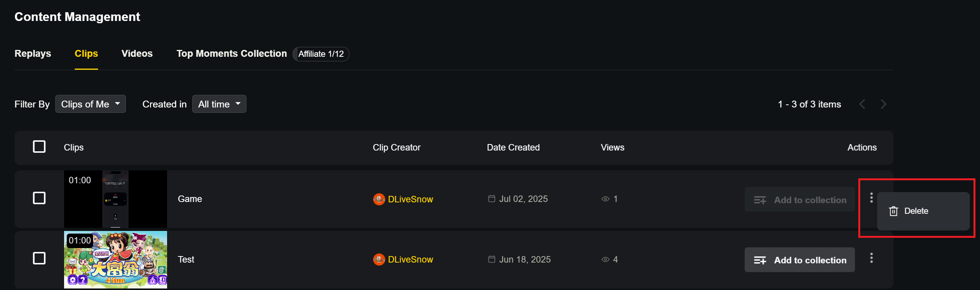Go to next page arrow
This screenshot has width=980, height=290.
point(883,104)
